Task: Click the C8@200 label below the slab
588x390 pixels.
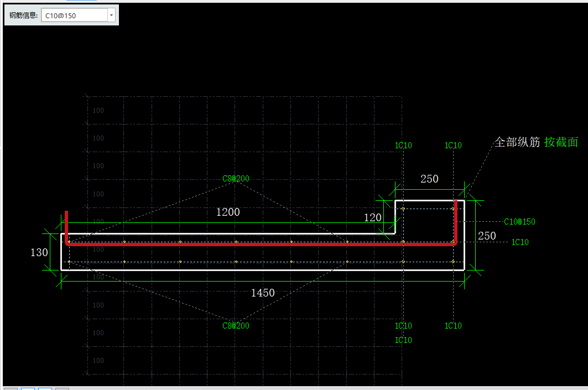Action: 236,325
